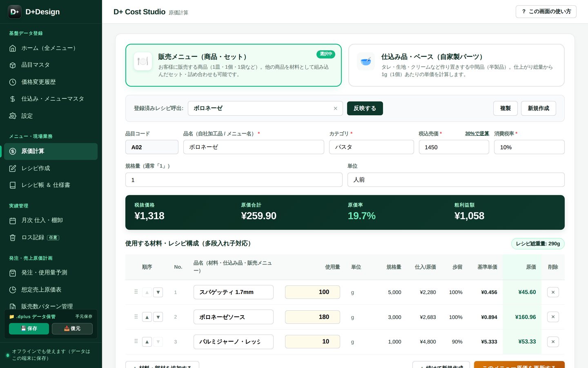
Task: Click the 復元 button in data storage panel
Action: (x=72, y=329)
